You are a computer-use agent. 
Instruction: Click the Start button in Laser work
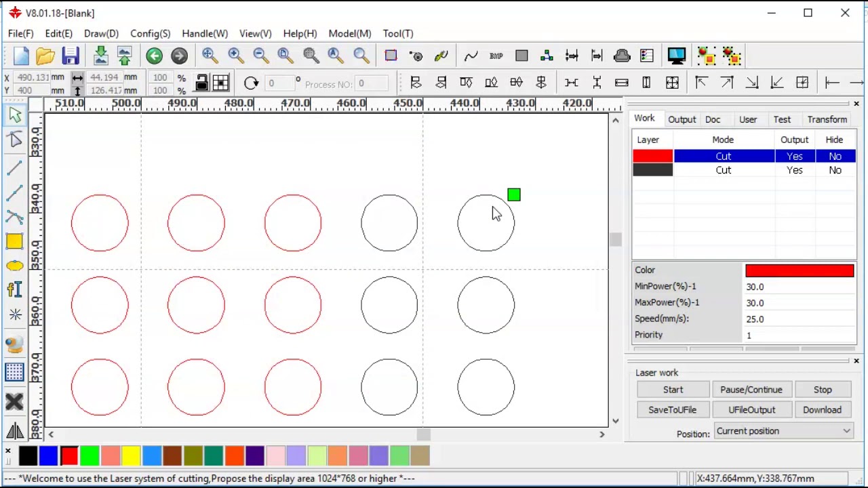point(673,390)
